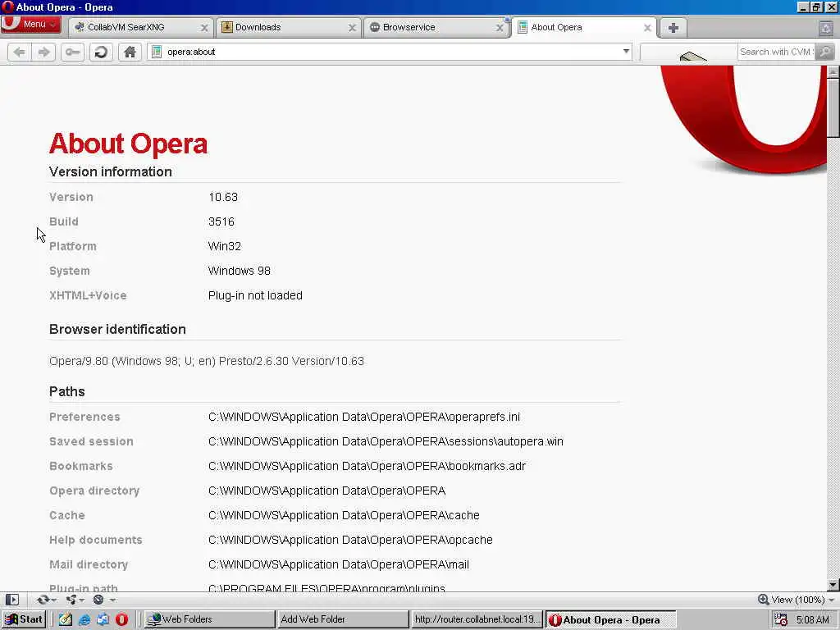Click in the Search with CVM field

(776, 52)
